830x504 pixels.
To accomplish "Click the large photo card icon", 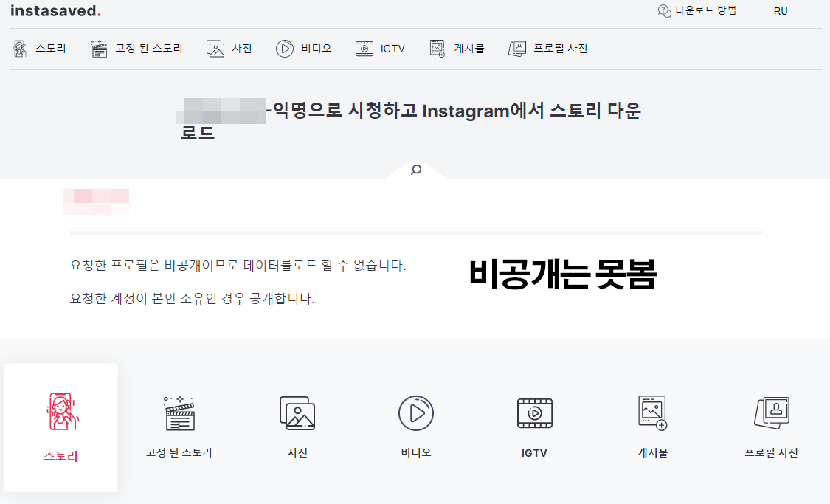I will [x=297, y=413].
